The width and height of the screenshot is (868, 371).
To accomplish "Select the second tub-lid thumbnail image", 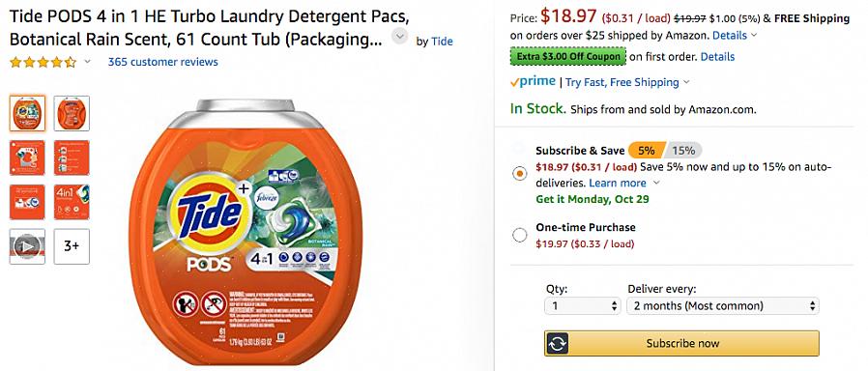I will coord(72,113).
